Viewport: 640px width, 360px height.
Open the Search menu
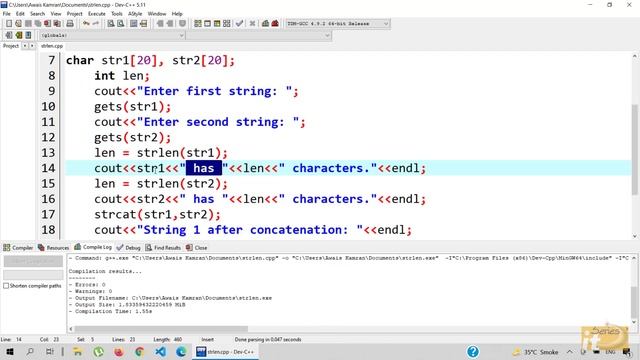pyautogui.click(x=37, y=13)
